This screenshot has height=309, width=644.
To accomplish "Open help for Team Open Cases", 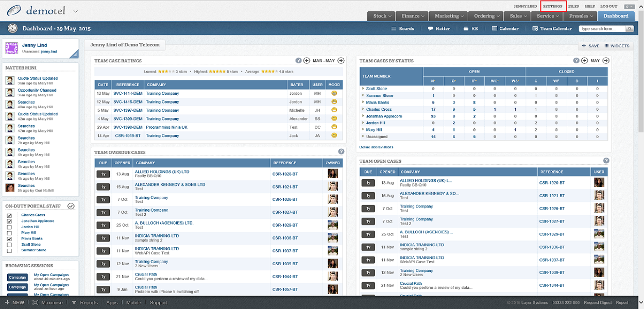I will coord(606,161).
